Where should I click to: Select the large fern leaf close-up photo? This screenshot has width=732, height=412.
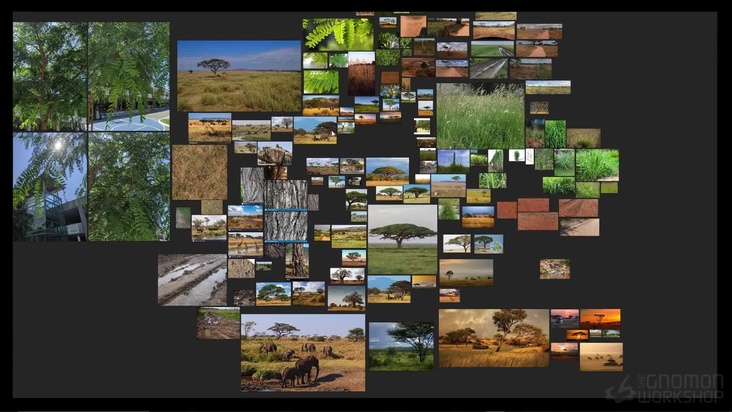coord(338,34)
